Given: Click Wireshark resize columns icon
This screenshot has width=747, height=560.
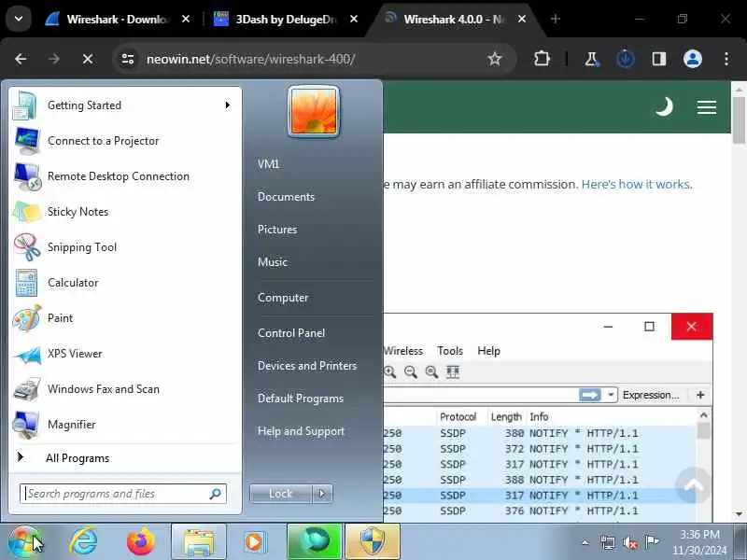Looking at the screenshot, I should [x=453, y=371].
